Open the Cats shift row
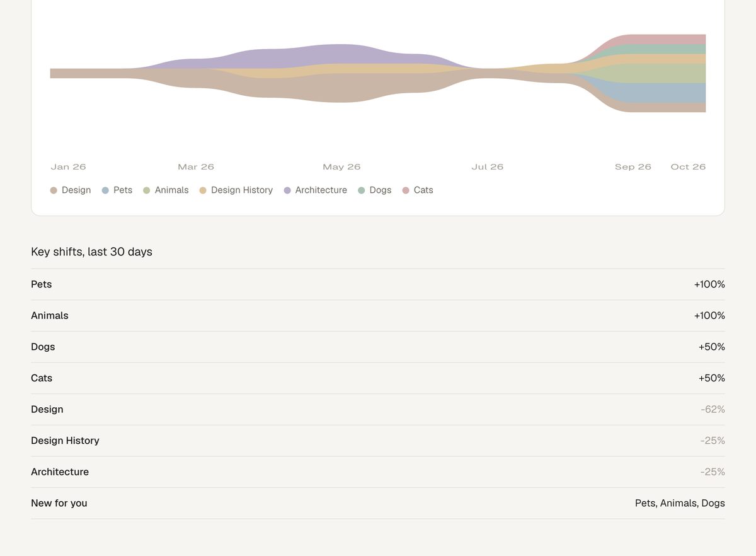The image size is (756, 556). click(378, 378)
